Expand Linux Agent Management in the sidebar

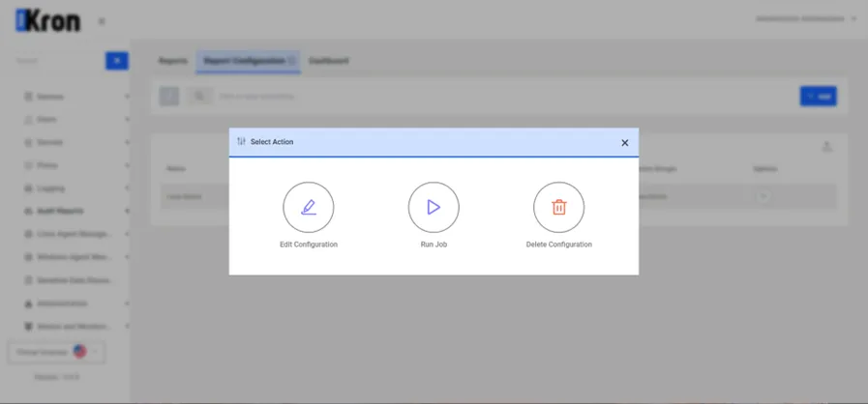click(x=76, y=234)
